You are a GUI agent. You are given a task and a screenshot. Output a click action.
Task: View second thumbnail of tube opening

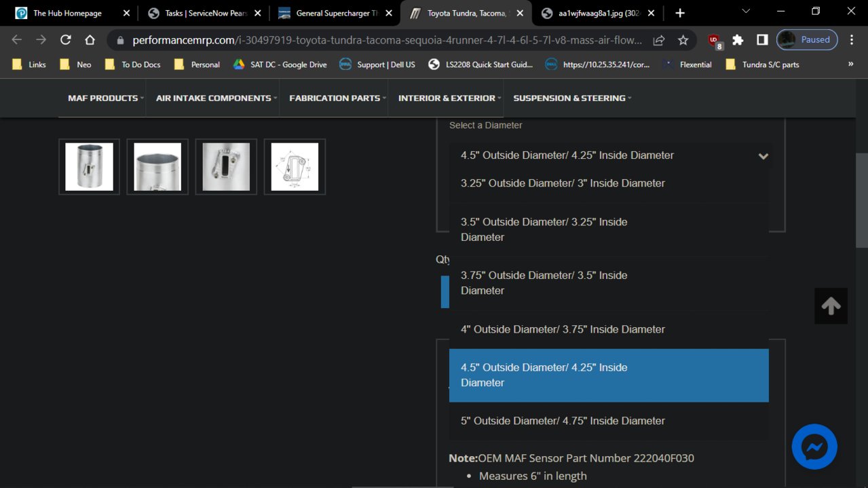157,167
